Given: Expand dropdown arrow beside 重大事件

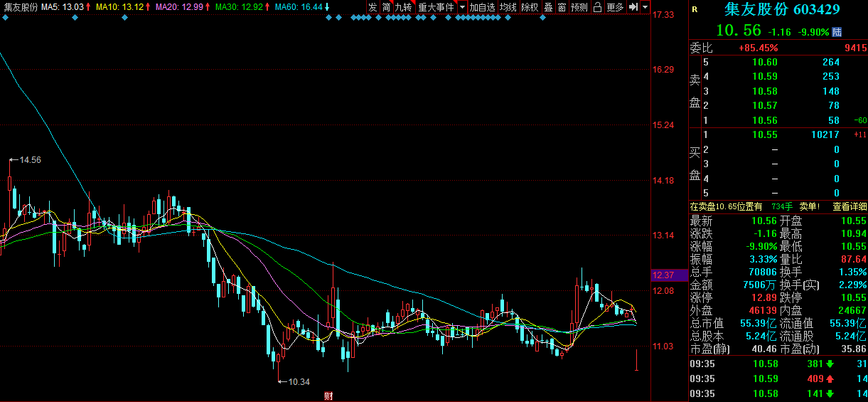Looking at the screenshot, I should [x=462, y=7].
